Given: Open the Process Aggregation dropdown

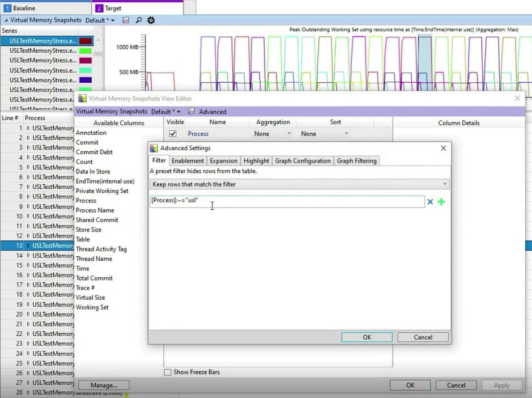Looking at the screenshot, I should click(x=273, y=134).
